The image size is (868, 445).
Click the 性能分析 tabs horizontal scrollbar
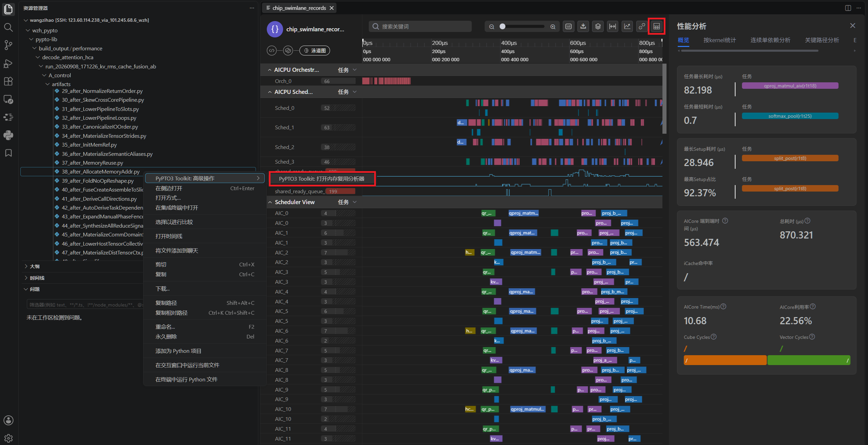(x=749, y=51)
